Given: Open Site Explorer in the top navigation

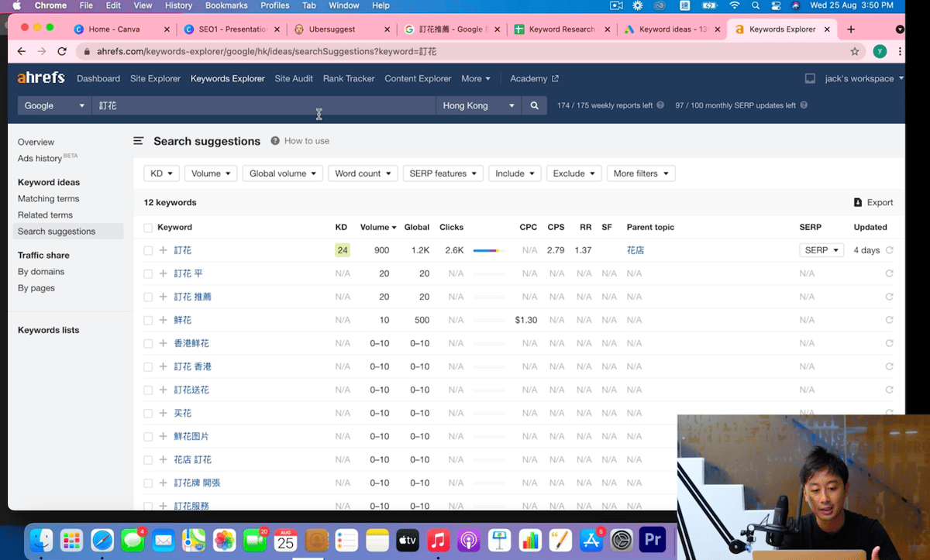Looking at the screenshot, I should 155,78.
